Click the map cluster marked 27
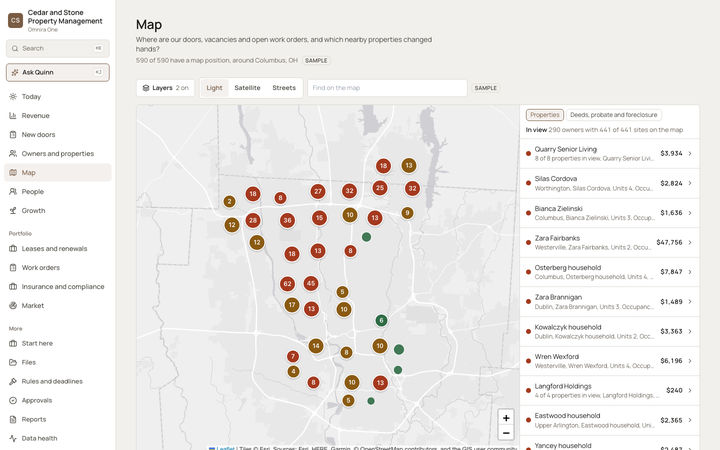 tap(318, 191)
